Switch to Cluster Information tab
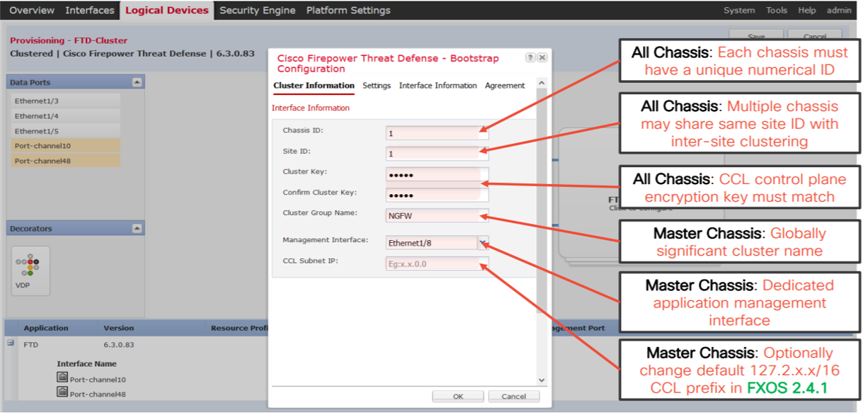 314,86
